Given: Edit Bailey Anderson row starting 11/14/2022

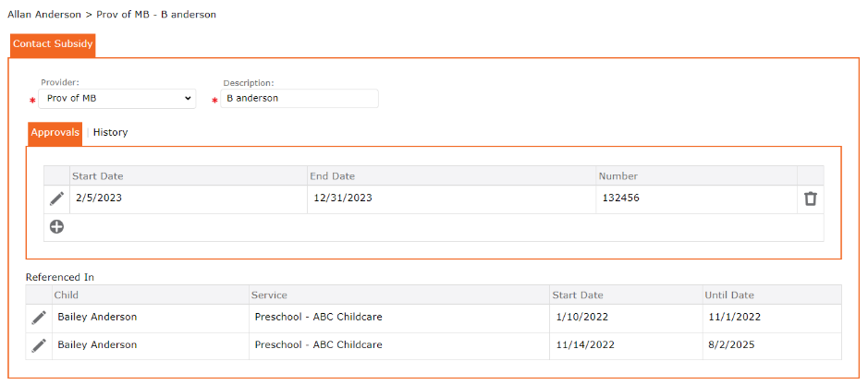Looking at the screenshot, I should [39, 345].
